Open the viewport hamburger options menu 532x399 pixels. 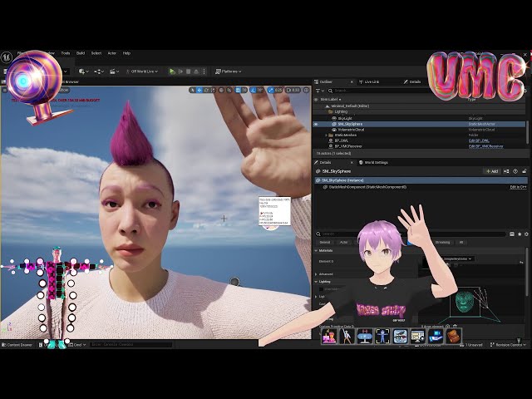click(x=5, y=90)
